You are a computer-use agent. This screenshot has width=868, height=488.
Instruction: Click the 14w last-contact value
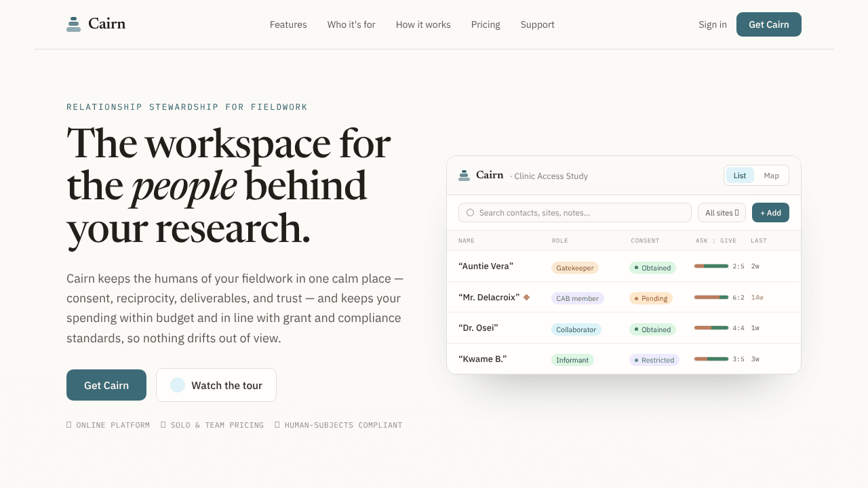point(757,297)
